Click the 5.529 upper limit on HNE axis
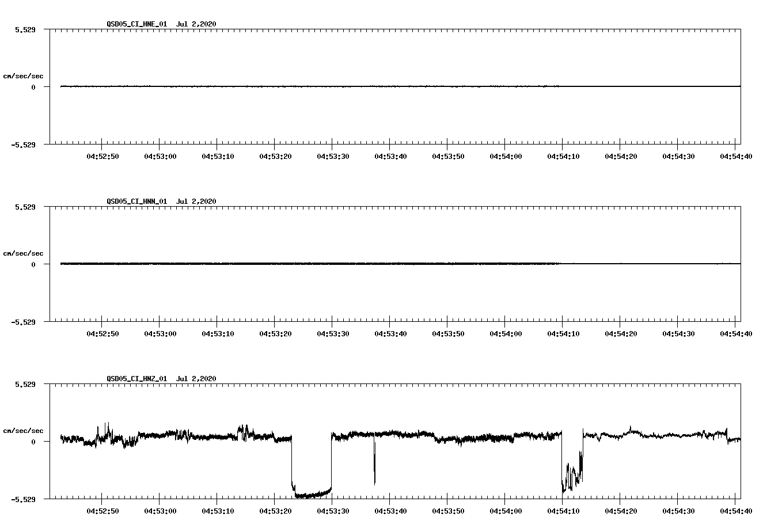The image size is (782, 532). [x=25, y=29]
